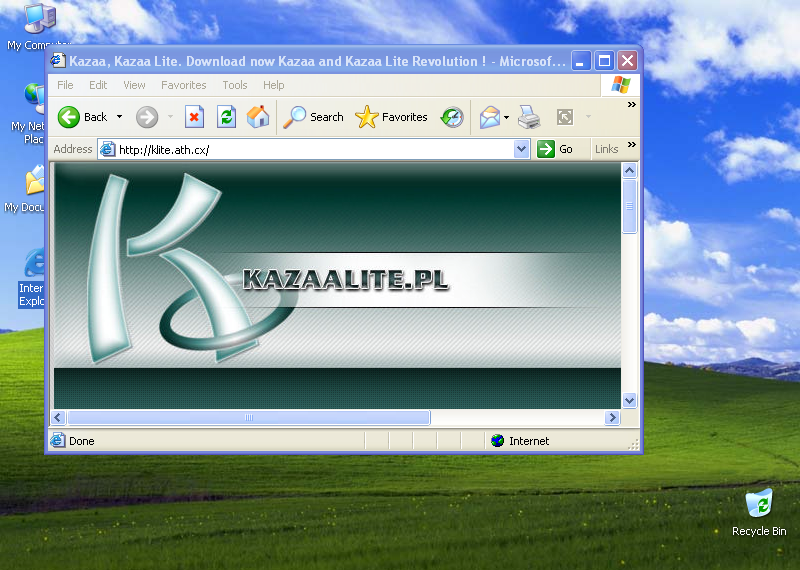Click the status bar page icon

point(58,440)
